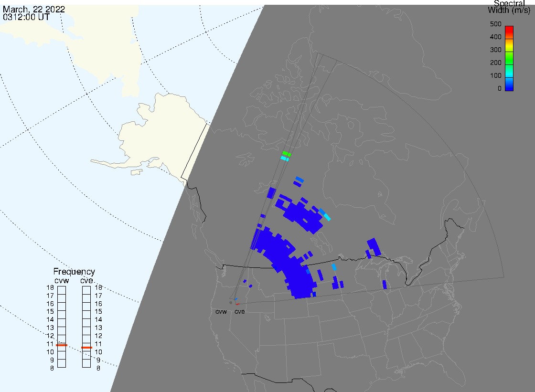The image size is (535, 392).
Task: Click the red top of color bar
Action: (x=509, y=29)
